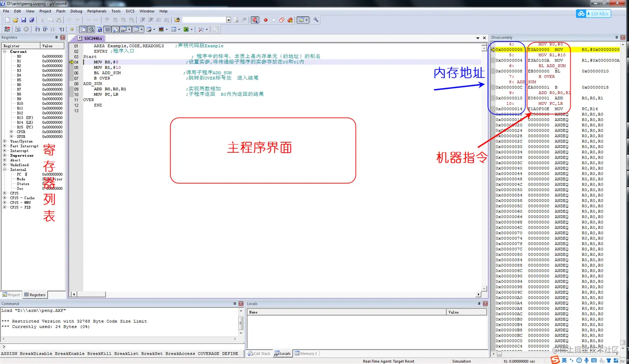The height and width of the screenshot is (364, 629).
Task: Open the Project menu
Action: click(x=45, y=11)
